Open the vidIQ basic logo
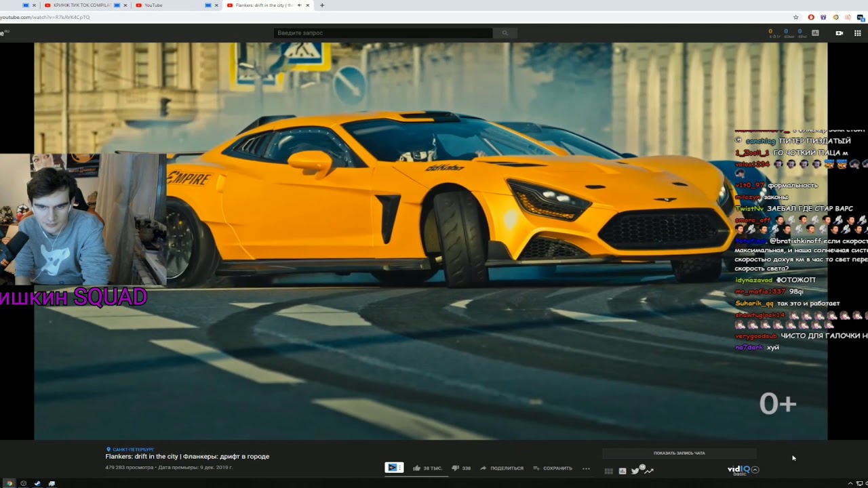The width and height of the screenshot is (868, 488). click(738, 470)
